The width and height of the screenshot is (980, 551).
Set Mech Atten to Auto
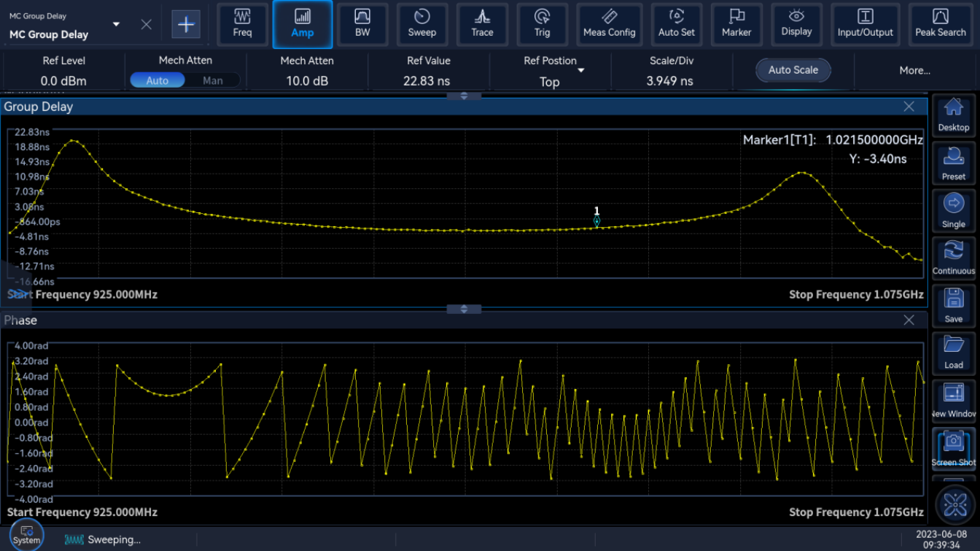(x=157, y=80)
